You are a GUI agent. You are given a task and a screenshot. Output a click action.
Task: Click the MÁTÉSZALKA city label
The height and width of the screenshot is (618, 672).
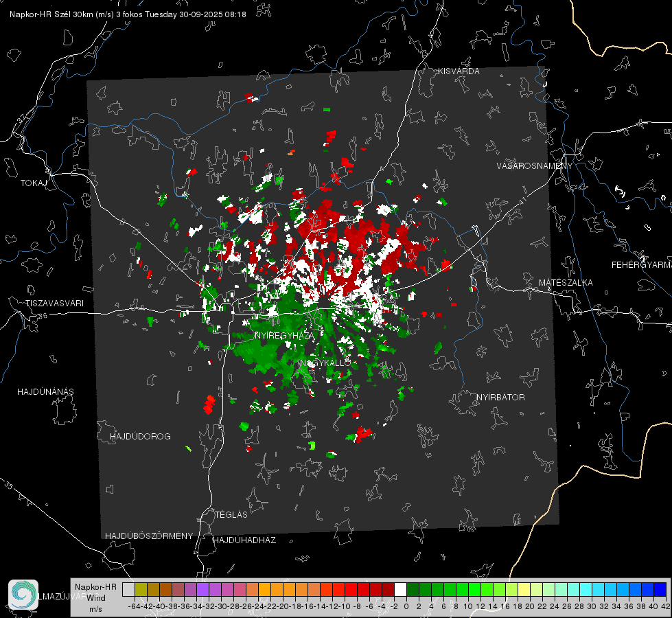point(566,283)
